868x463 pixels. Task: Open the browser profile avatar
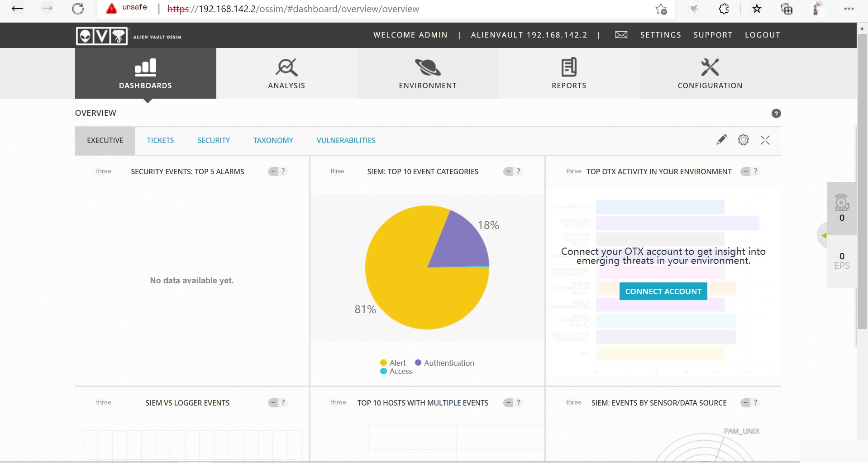tap(817, 9)
